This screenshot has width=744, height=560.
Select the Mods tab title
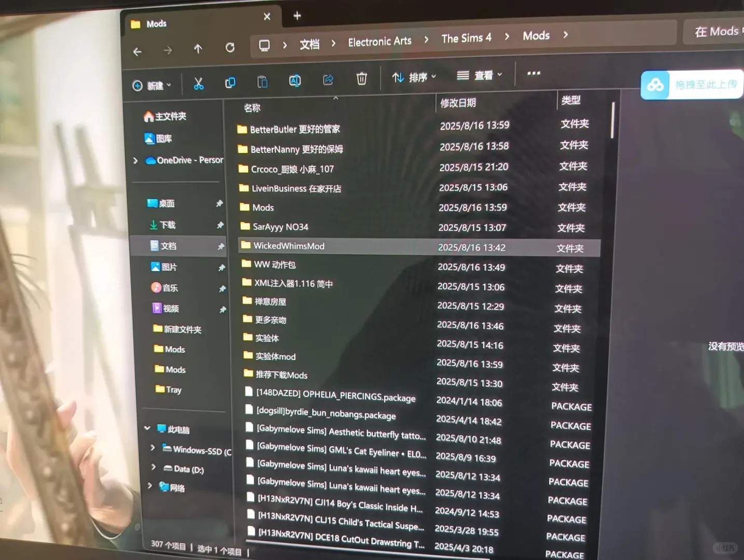point(157,24)
